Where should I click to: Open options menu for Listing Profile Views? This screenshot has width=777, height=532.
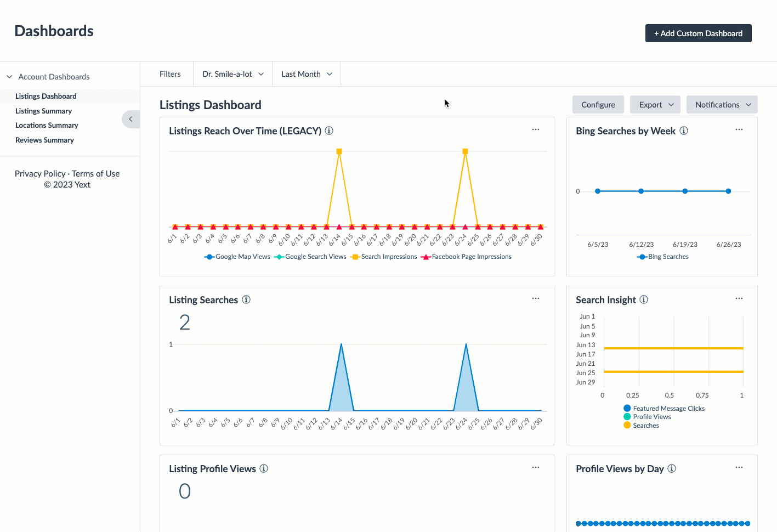[535, 468]
